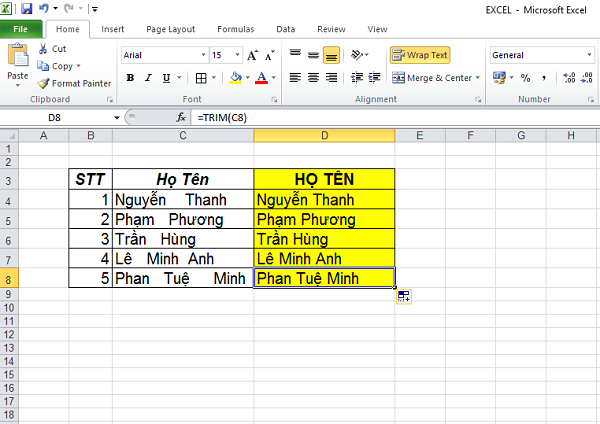This screenshot has height=424, width=600.
Task: Click the Save icon in quick access toolbar
Action: coord(25,8)
